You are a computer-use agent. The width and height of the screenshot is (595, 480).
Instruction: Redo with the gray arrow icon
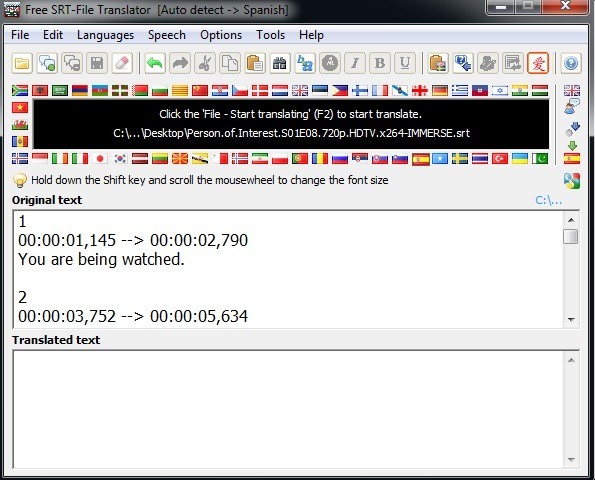coord(180,63)
